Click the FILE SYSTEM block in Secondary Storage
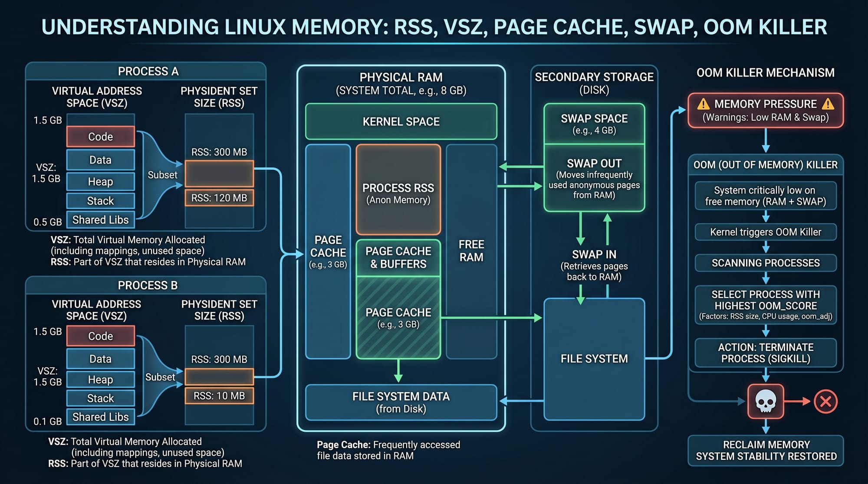The height and width of the screenshot is (484, 868). coord(594,359)
